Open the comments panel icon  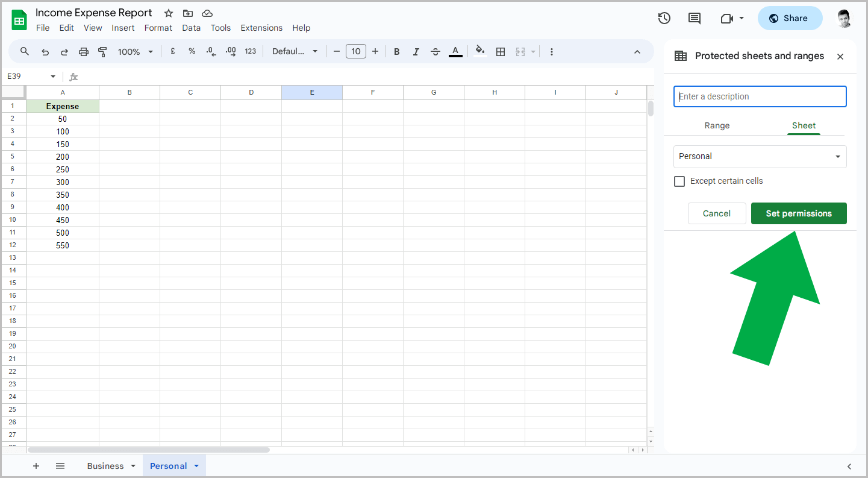tap(695, 18)
